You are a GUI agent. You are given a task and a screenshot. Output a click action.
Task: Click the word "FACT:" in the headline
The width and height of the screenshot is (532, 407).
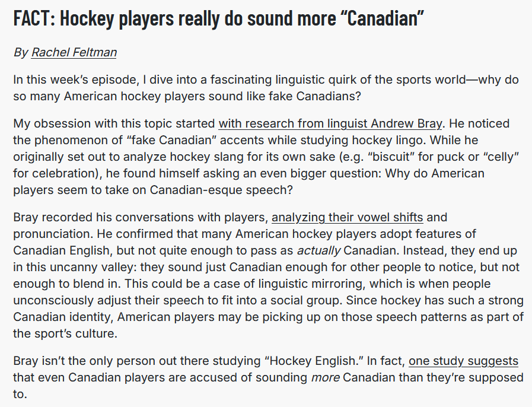[x=34, y=19]
